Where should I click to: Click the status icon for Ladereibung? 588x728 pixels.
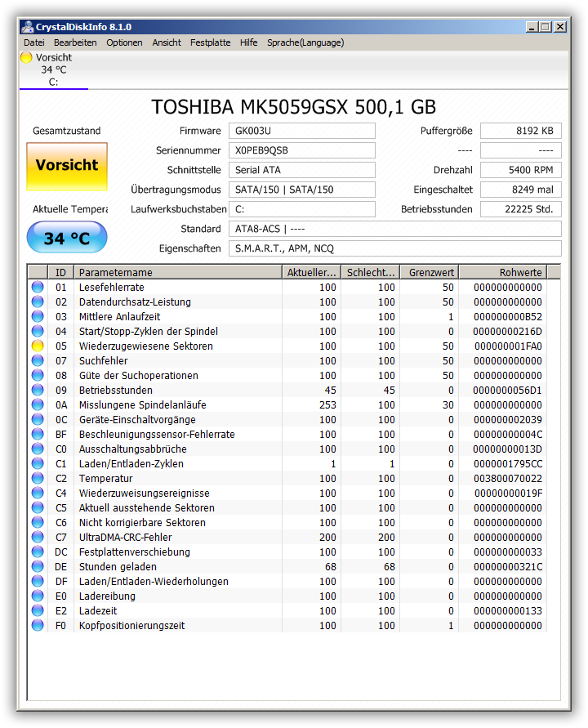tap(38, 596)
